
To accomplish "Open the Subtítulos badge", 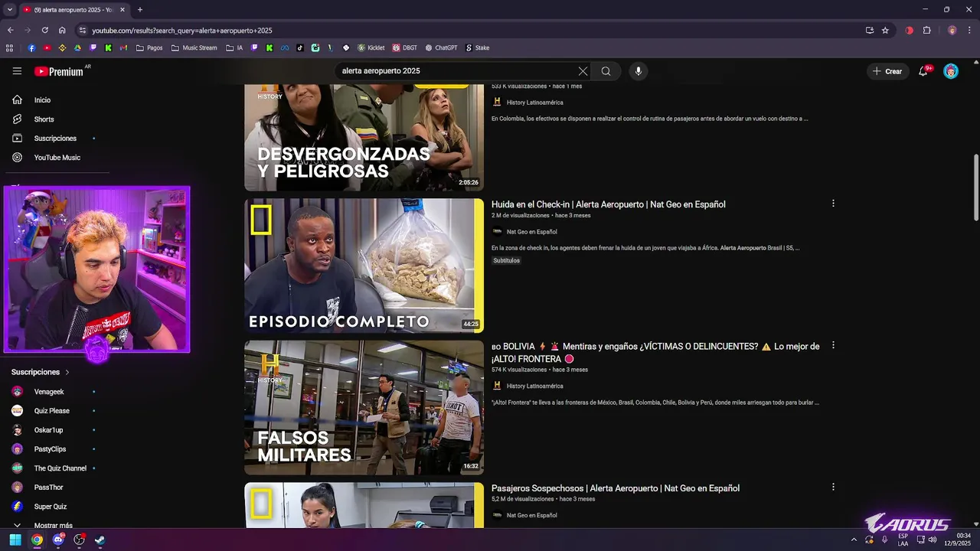I will 506,261.
